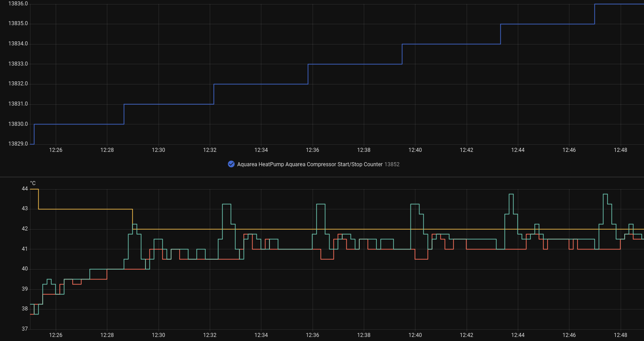Click 12:26 on the compressor counter chart axis

[x=56, y=150]
